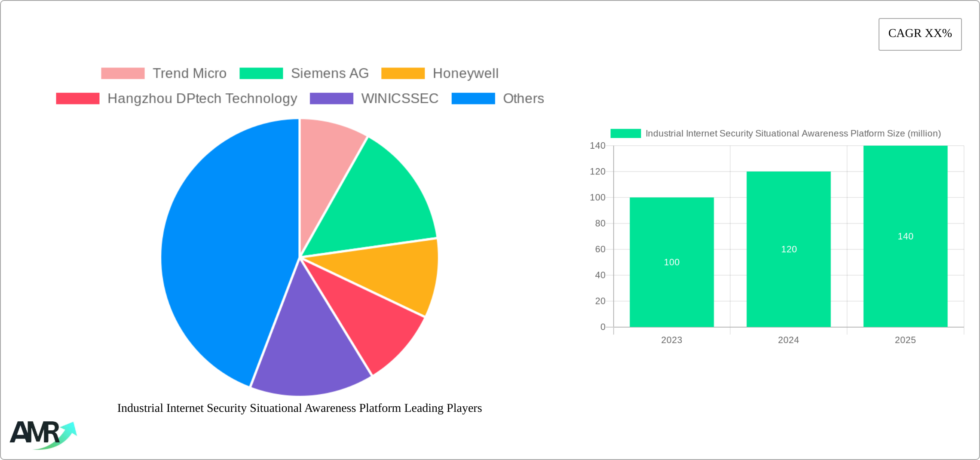Click the Leading Players chart title
This screenshot has height=460, width=980.
tap(300, 409)
